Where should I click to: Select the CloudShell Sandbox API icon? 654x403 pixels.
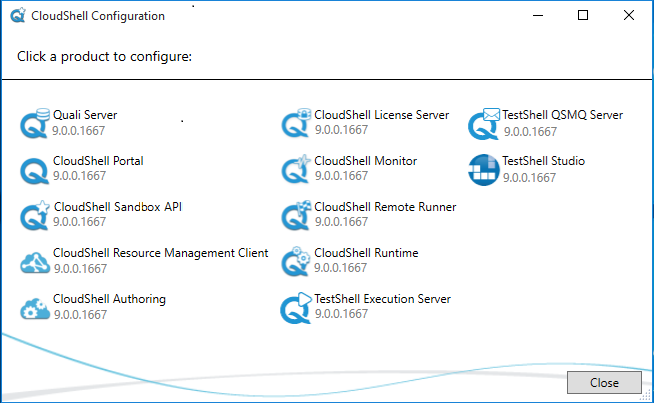click(x=35, y=216)
